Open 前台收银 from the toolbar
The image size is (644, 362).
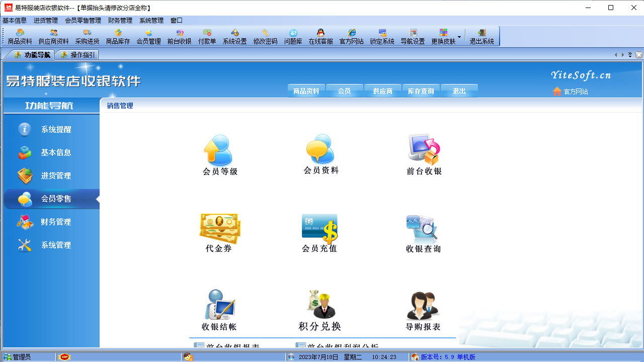(x=180, y=36)
